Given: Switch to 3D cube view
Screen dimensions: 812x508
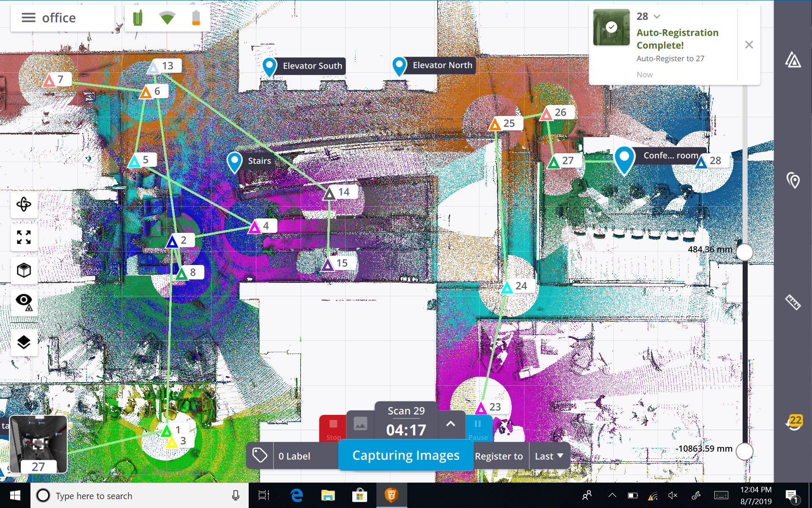Looking at the screenshot, I should [24, 270].
